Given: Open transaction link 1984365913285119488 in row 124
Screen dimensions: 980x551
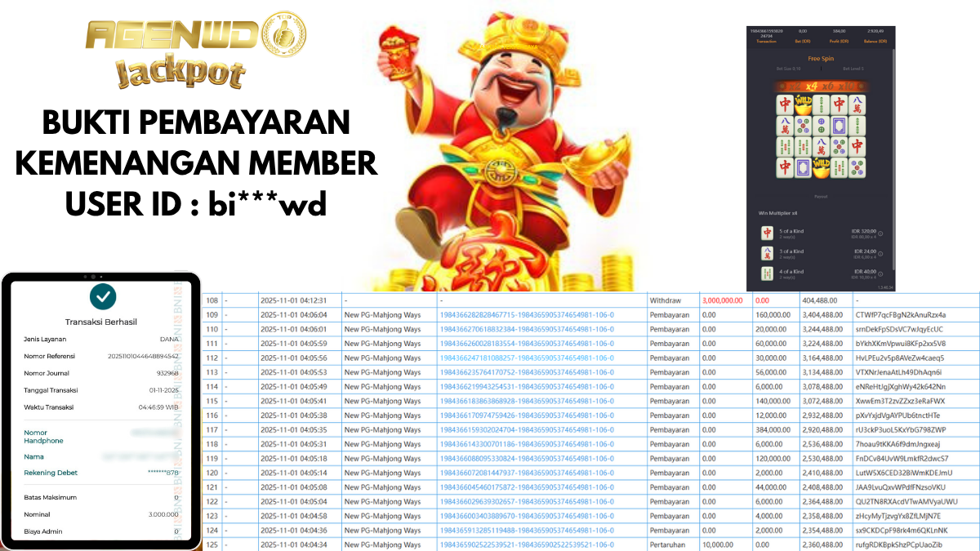Looking at the screenshot, I should 527,531.
